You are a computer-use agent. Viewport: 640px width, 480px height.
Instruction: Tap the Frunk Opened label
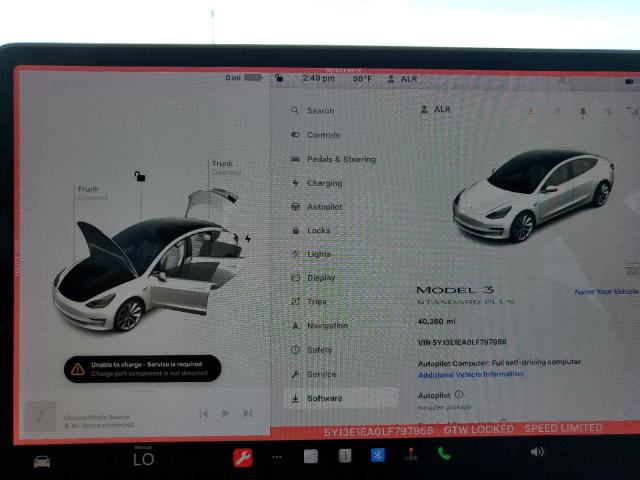[x=92, y=193]
